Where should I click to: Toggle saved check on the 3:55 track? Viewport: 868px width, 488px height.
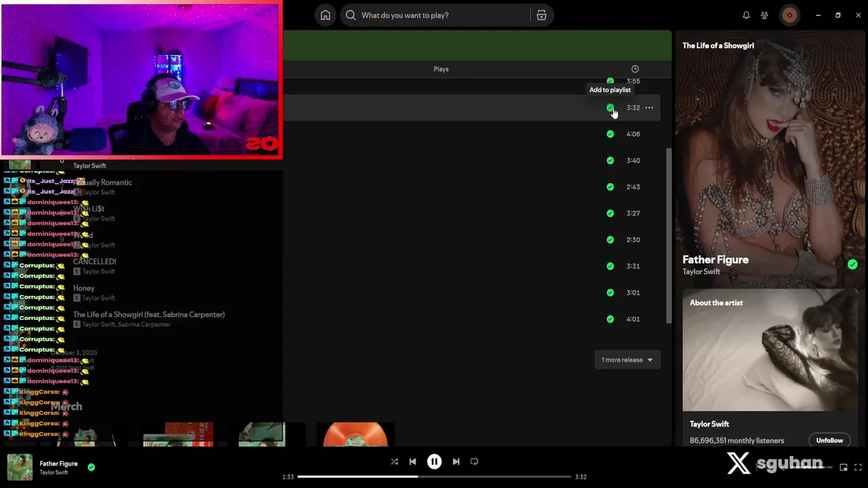tap(610, 81)
